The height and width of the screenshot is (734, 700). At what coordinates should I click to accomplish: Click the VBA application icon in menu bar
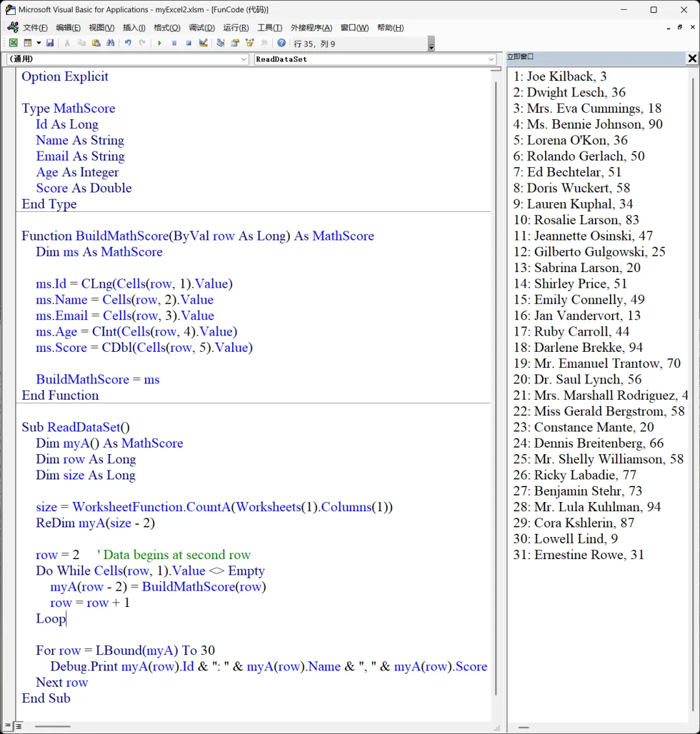13,27
